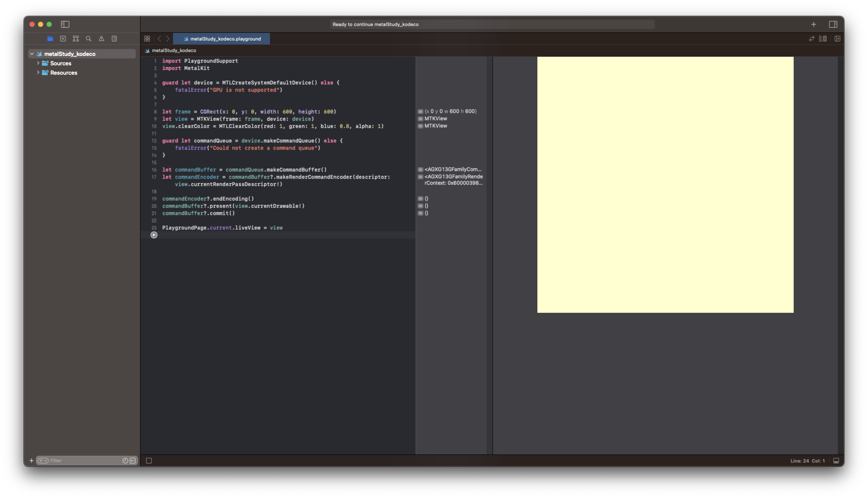Open the report navigator icon
Image resolution: width=868 pixels, height=498 pixels.
pos(114,39)
